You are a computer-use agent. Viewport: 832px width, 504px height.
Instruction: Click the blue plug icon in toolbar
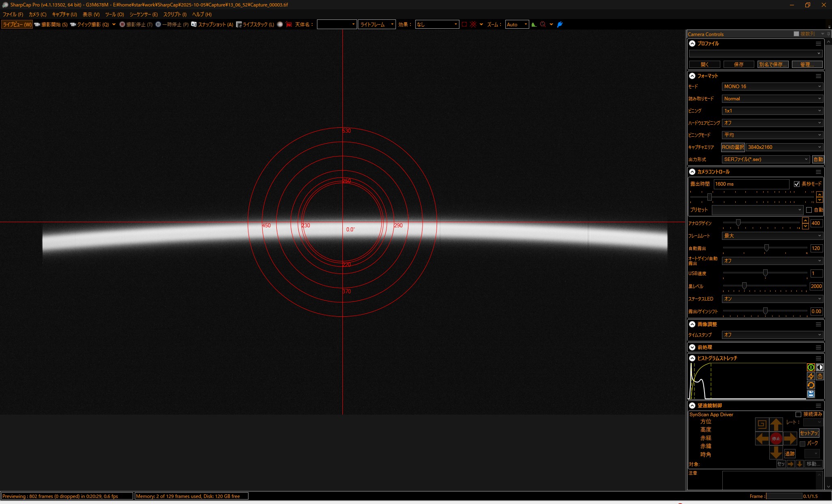pyautogui.click(x=560, y=25)
